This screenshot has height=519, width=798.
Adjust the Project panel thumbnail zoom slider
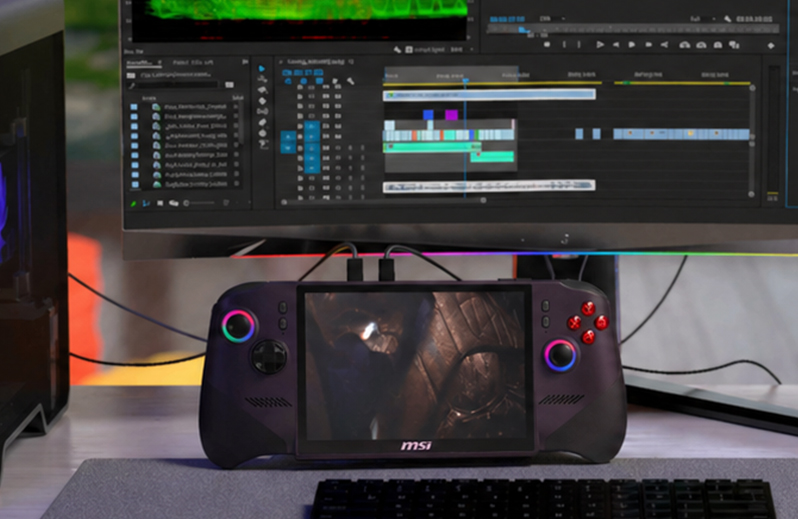(198, 203)
